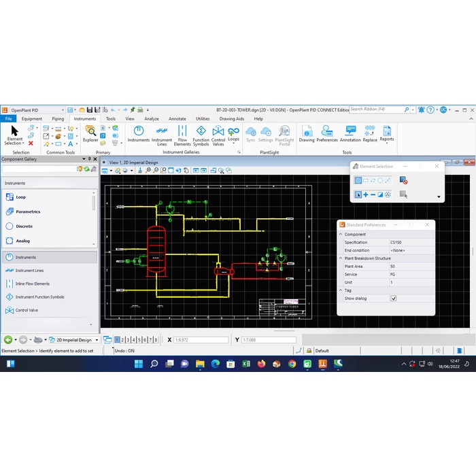The image size is (476, 476).
Task: Select Individual mode in Element Selection
Action: pos(358,180)
